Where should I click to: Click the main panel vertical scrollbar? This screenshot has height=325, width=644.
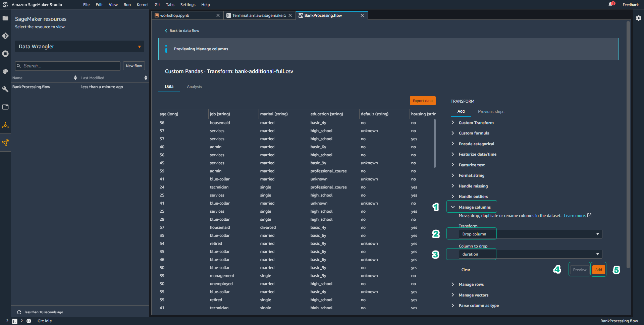[628, 144]
